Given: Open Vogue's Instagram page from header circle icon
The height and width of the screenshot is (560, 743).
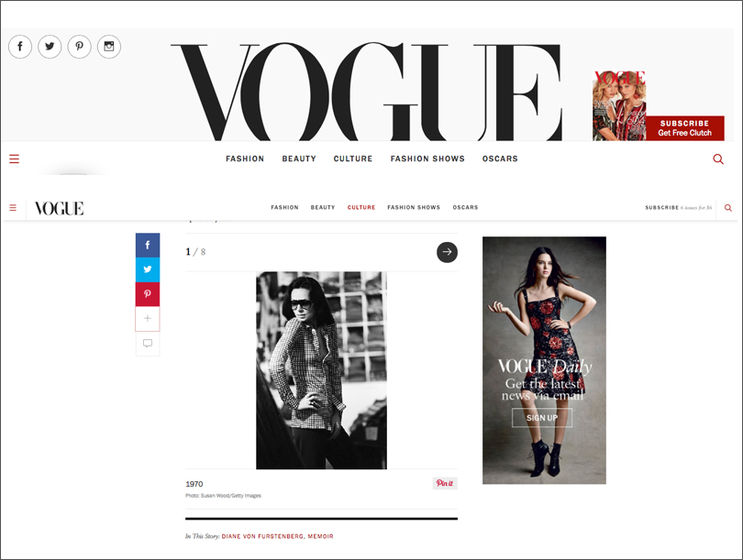Looking at the screenshot, I should click(109, 47).
